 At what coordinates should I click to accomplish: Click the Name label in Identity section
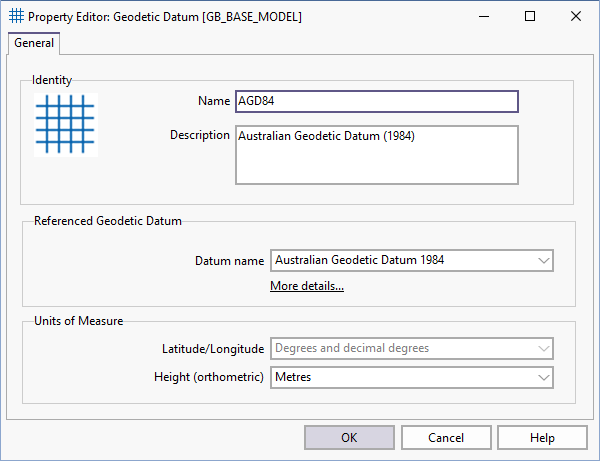214,102
